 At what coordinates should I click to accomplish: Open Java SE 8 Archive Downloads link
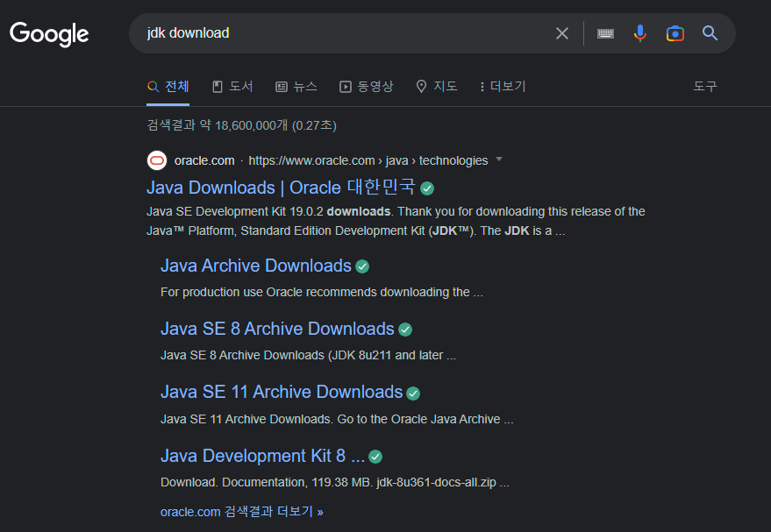[x=277, y=329]
